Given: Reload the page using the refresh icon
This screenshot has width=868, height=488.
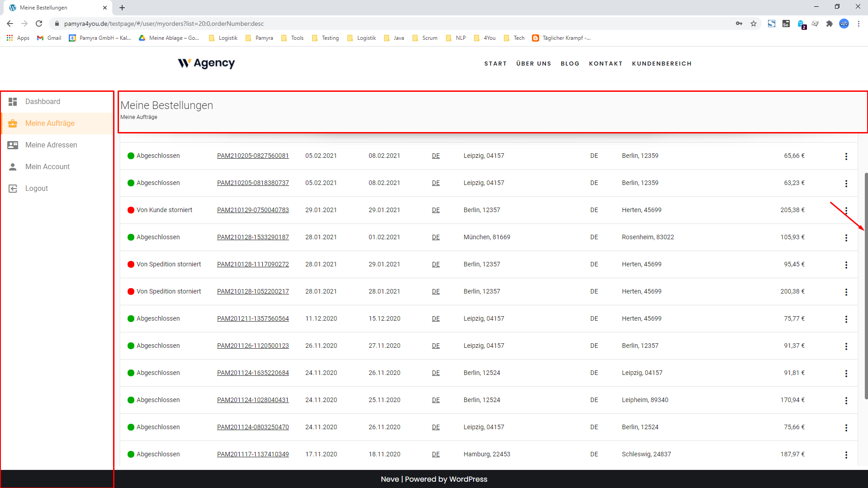Looking at the screenshot, I should [39, 24].
